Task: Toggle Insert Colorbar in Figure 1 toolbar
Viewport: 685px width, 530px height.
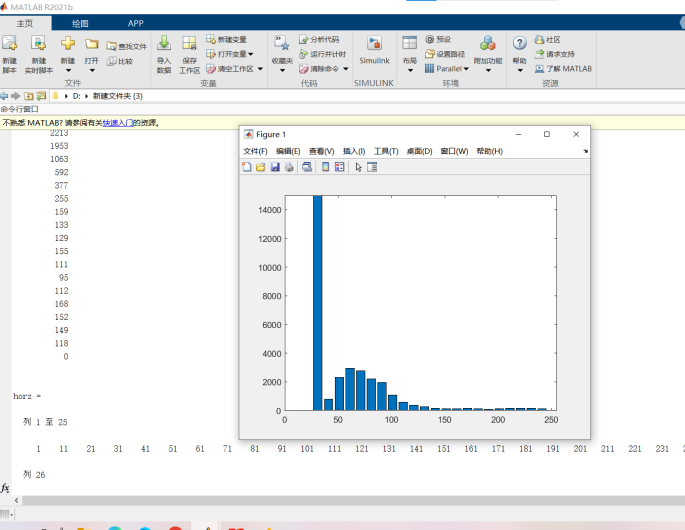Action: pyautogui.click(x=325, y=167)
